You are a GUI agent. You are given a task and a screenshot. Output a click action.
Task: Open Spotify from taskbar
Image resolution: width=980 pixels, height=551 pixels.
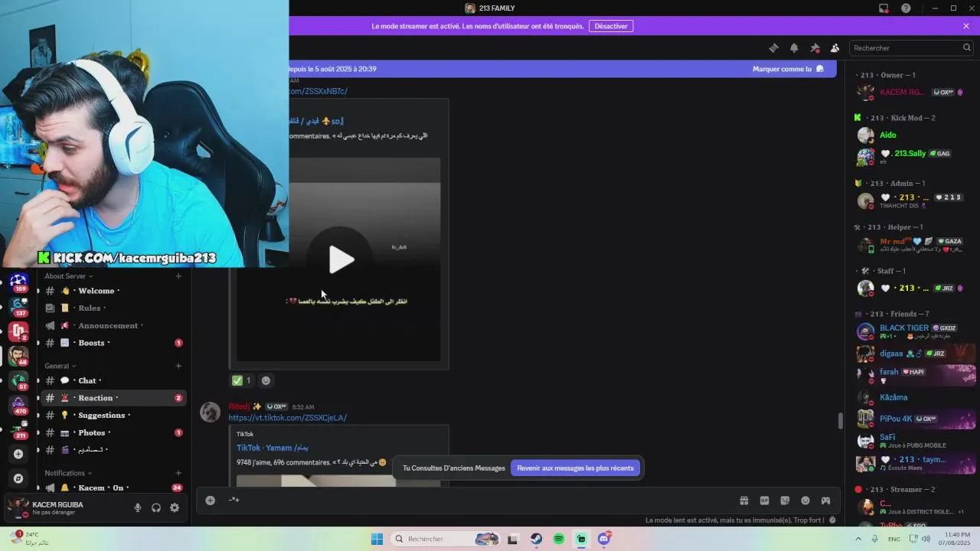[559, 539]
